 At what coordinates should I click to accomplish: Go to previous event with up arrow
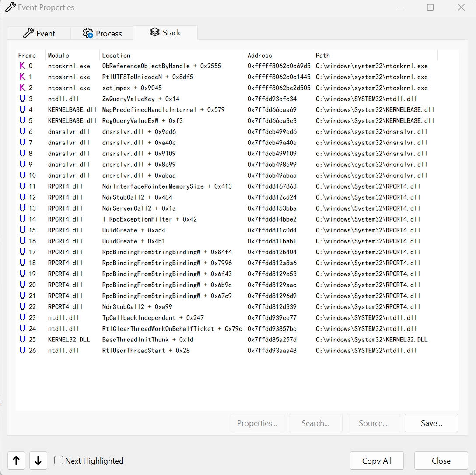pyautogui.click(x=16, y=461)
